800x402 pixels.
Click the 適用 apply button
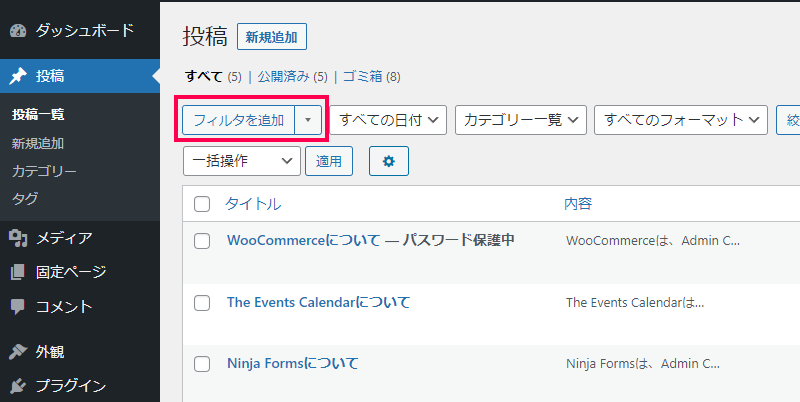329,161
